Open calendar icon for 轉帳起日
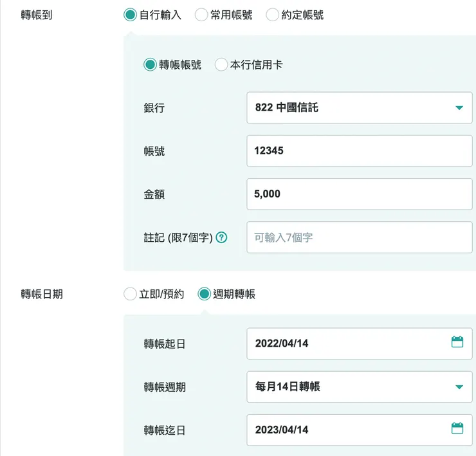This screenshot has width=476, height=456. (457, 342)
